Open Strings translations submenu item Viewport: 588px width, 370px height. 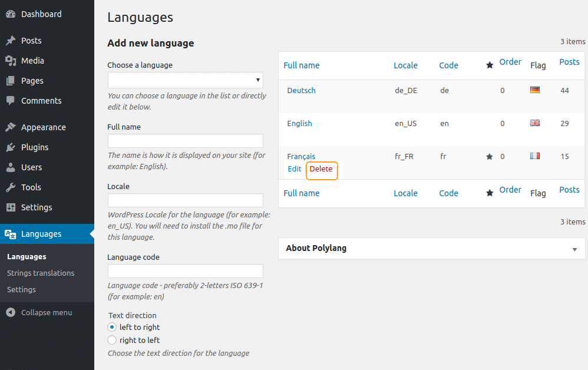(41, 273)
